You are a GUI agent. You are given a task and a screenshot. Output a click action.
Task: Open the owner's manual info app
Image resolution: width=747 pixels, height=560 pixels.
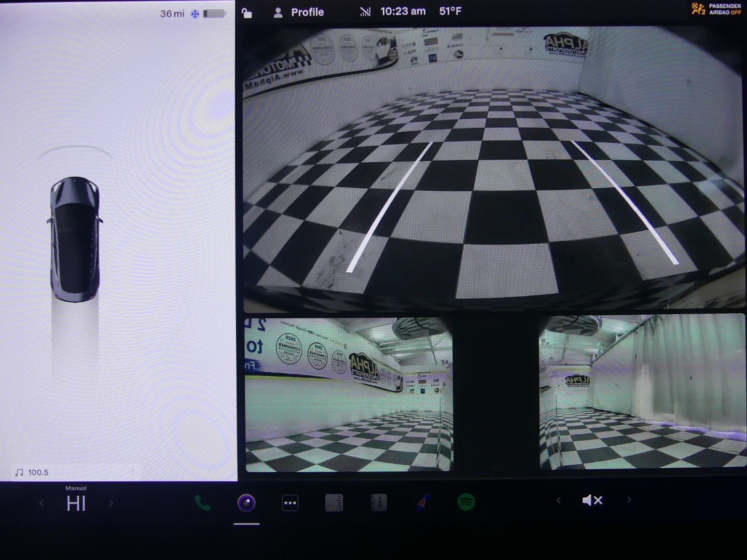[379, 502]
